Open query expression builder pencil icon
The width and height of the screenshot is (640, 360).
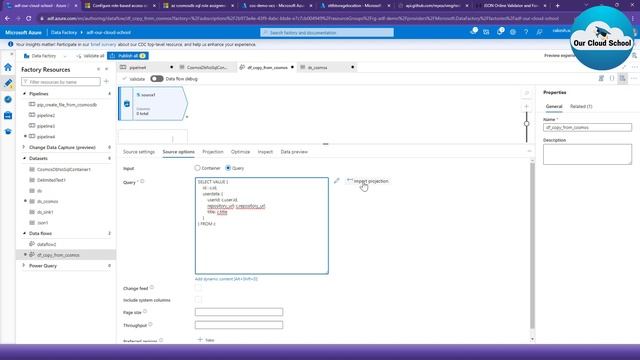(x=336, y=181)
